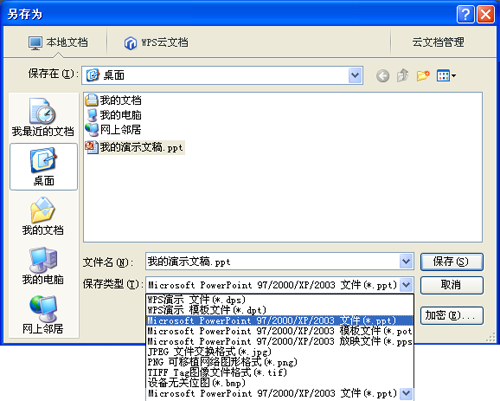Image resolution: width=500 pixels, height=401 pixels.
Task: Select 我的电脑 in the file list
Action: pos(113,115)
